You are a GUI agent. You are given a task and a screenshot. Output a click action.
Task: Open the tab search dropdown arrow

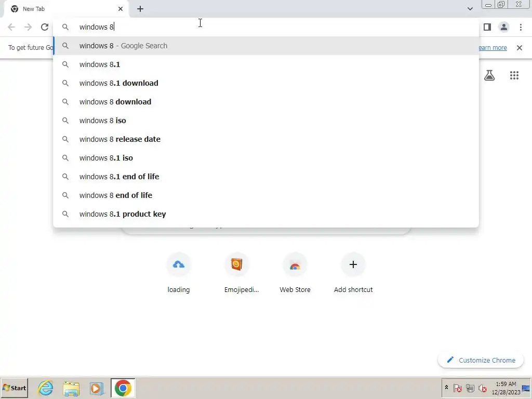tap(470, 9)
